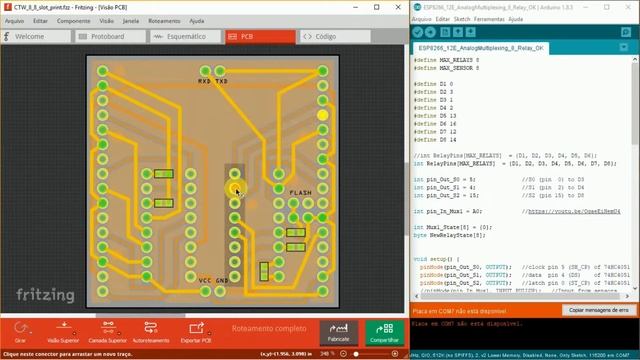Click the pad above the TXD label
Image resolution: width=640 pixels, height=360 pixels.
pos(220,71)
